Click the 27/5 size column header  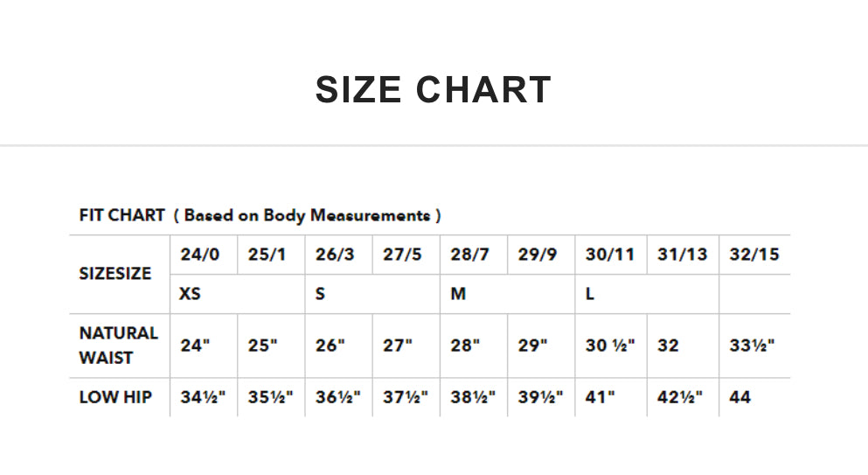tap(402, 255)
